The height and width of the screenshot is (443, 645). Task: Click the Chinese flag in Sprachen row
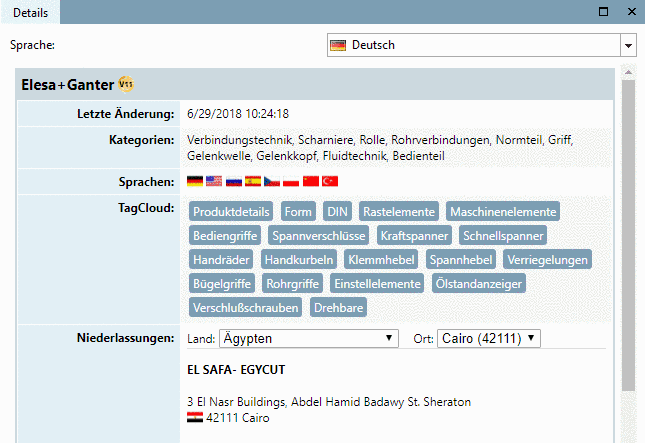pos(311,181)
